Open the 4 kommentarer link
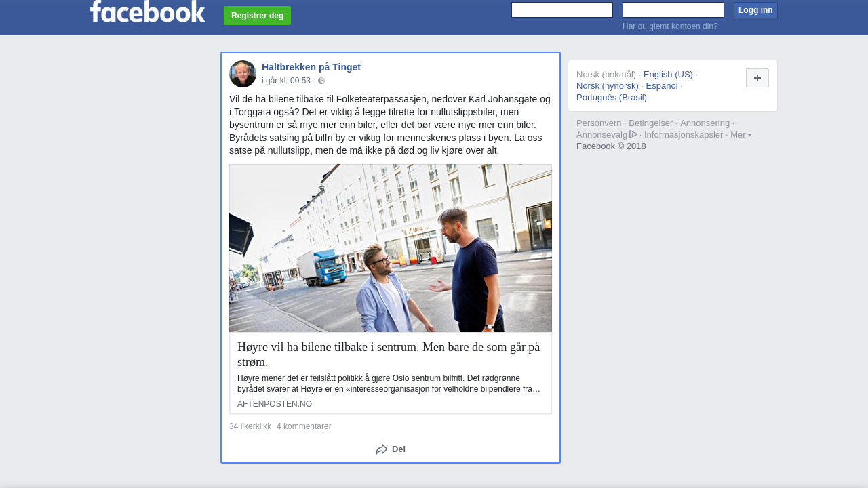Screen dimensions: 868x488 pyautogui.click(x=304, y=426)
